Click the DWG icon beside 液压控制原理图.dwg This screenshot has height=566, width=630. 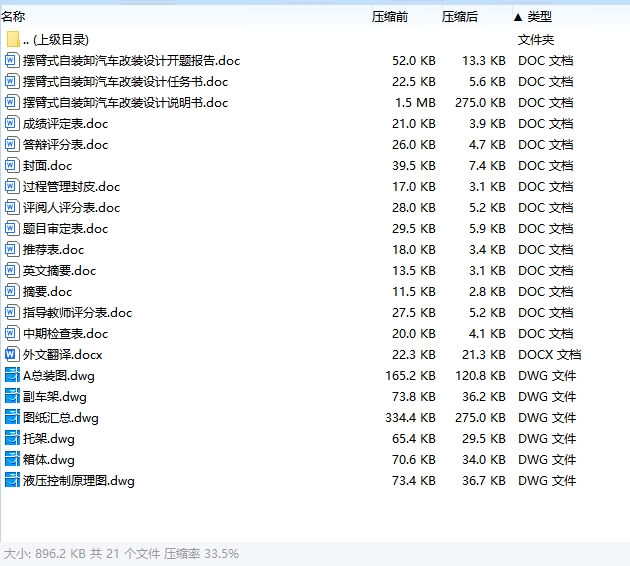coord(12,480)
